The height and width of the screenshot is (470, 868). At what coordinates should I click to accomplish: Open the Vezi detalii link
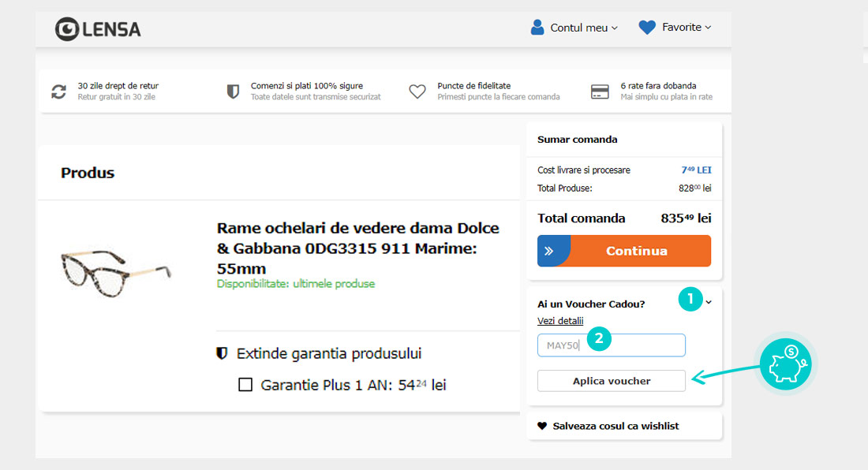(560, 321)
